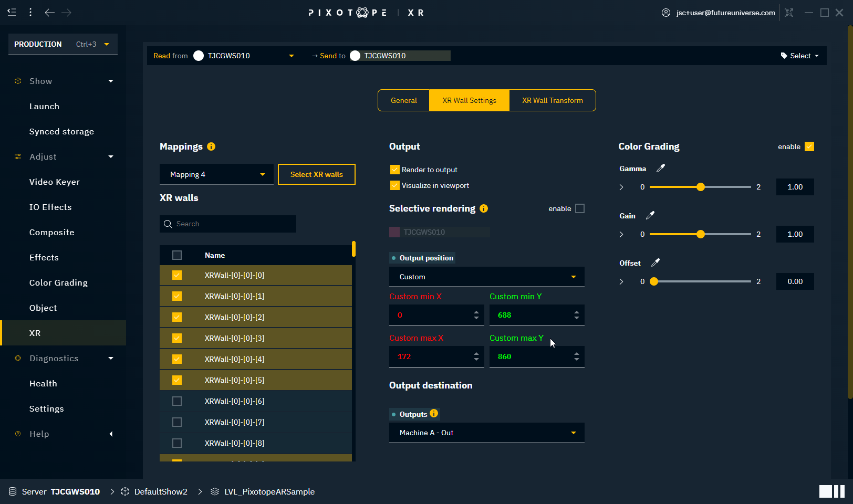The image size is (853, 504).
Task: Open Video Keyer in the sidebar
Action: click(x=55, y=182)
